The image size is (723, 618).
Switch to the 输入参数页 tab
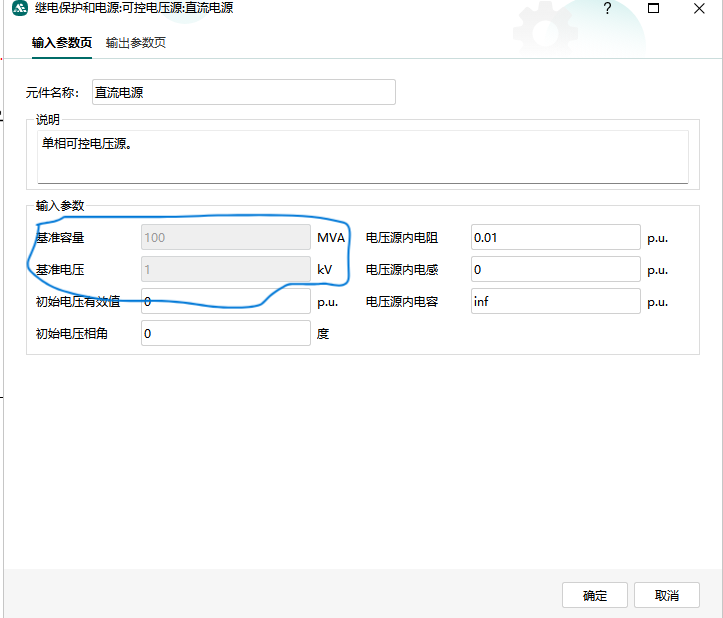coord(62,43)
